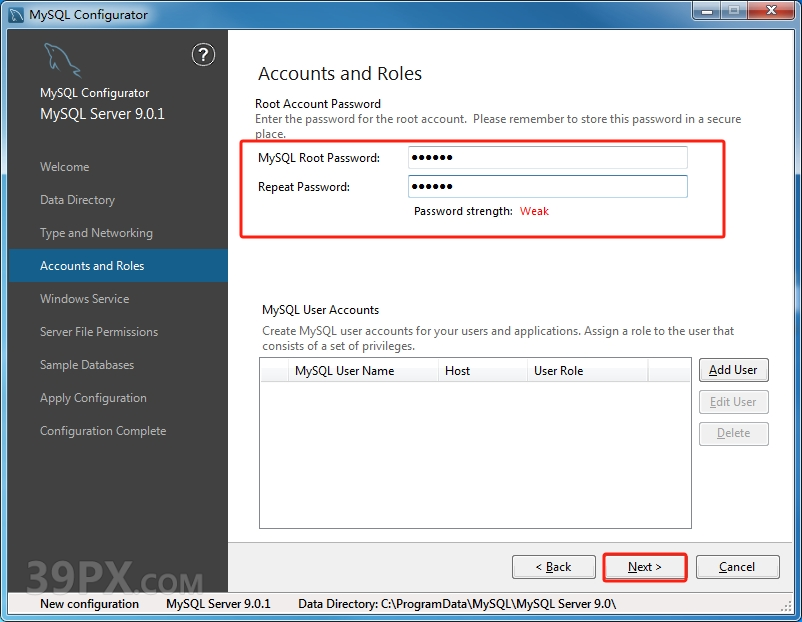Screen dimensions: 802x622
Task: Click the MySQL Configurator title bar icon
Action: click(15, 14)
